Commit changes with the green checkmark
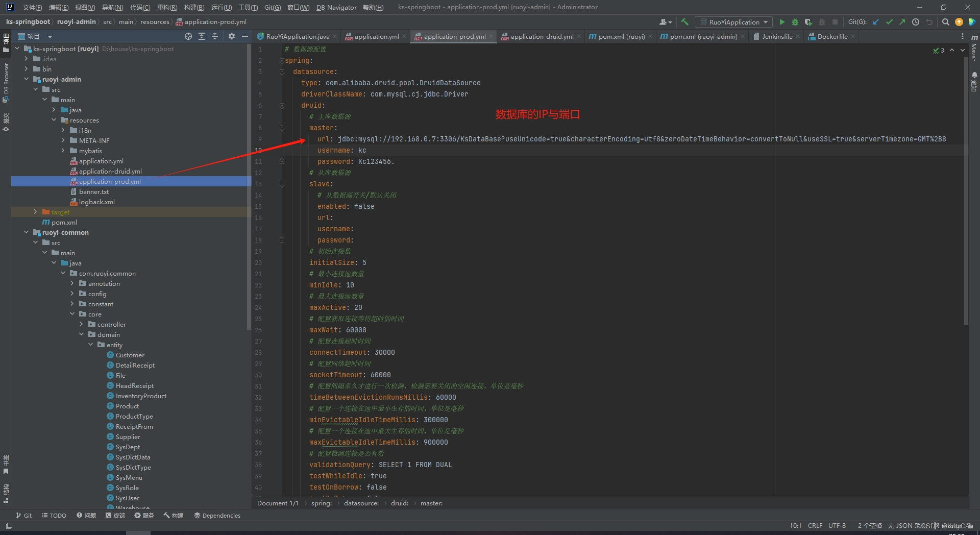The width and height of the screenshot is (980, 535). [889, 22]
